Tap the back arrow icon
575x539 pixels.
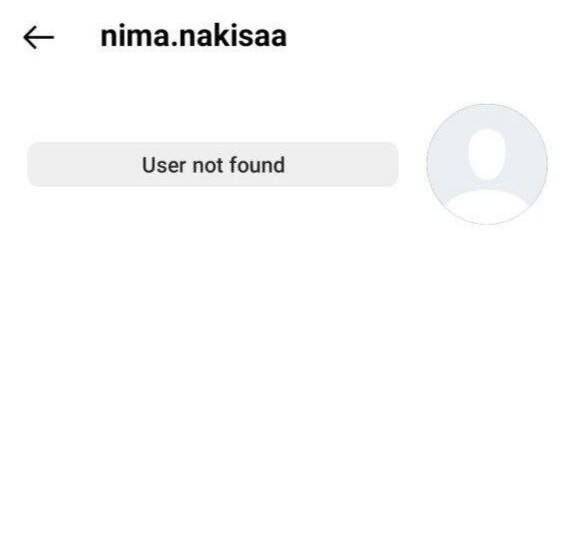point(39,37)
